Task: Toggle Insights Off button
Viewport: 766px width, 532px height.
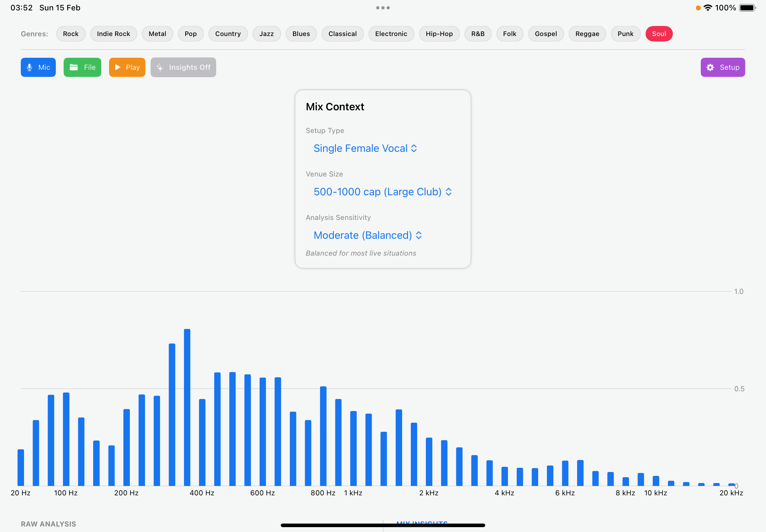Action: coord(183,67)
